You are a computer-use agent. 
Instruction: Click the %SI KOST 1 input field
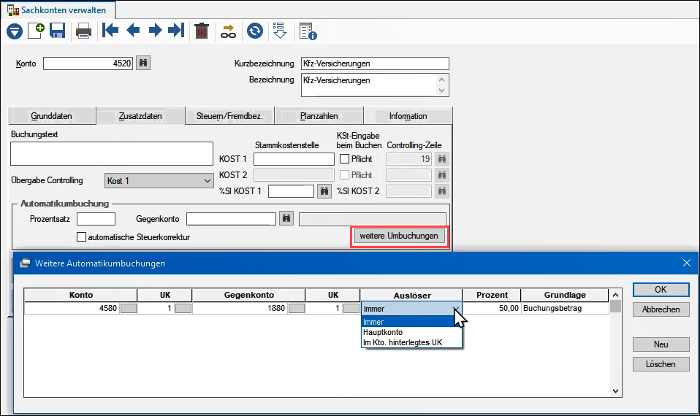point(291,191)
